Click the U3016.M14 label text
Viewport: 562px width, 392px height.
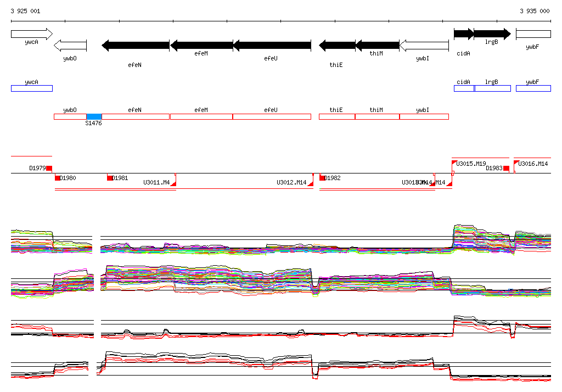tap(533, 164)
